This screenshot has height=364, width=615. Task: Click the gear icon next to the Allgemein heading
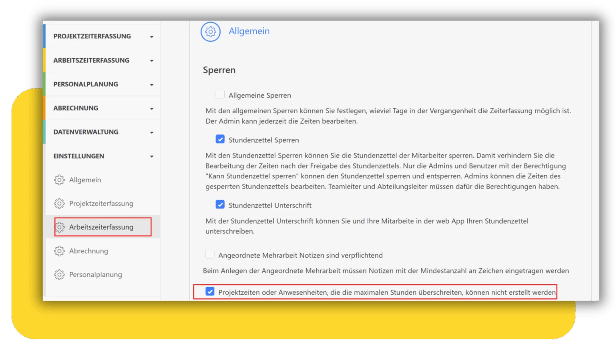pyautogui.click(x=210, y=32)
